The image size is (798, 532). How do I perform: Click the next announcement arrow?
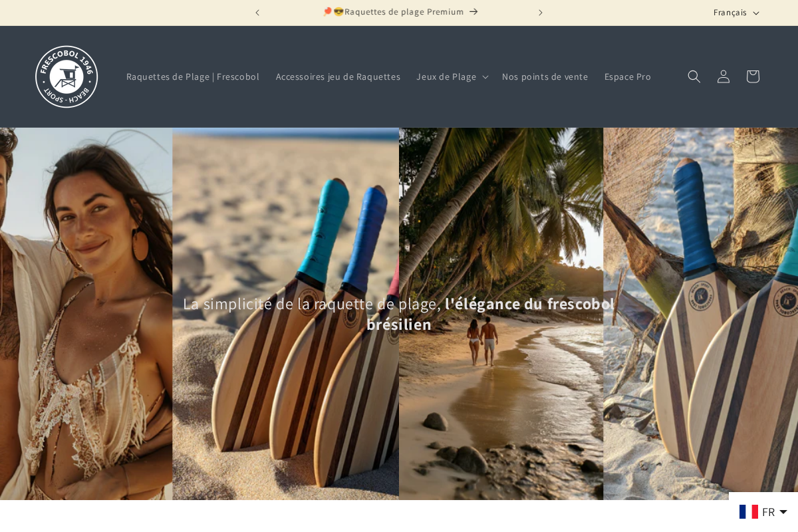(541, 12)
